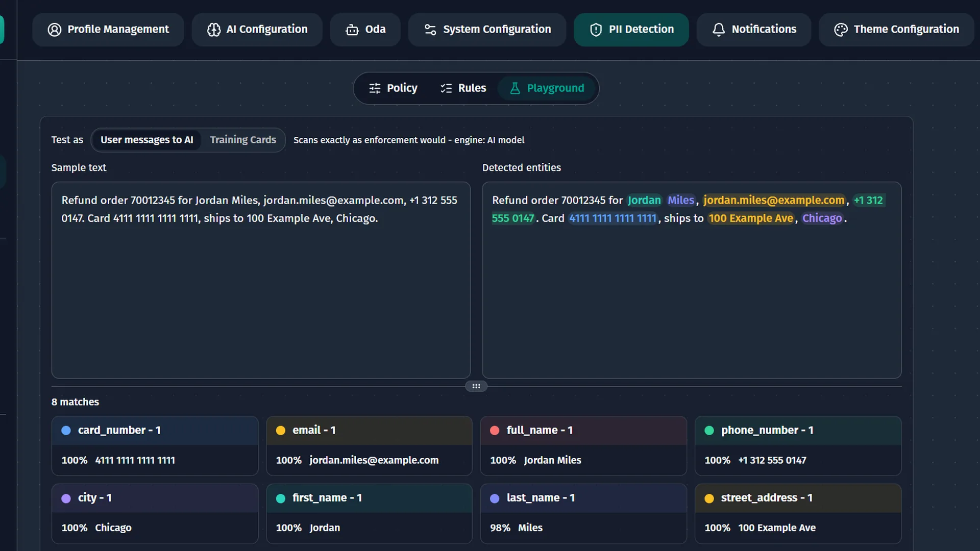Open the Profile Management tab
980x551 pixels.
coord(108,30)
